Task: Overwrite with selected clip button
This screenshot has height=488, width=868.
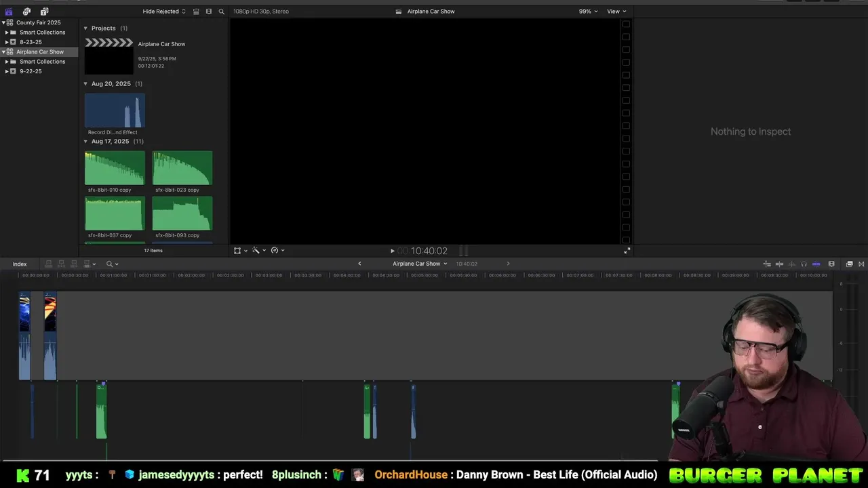Action: click(87, 264)
